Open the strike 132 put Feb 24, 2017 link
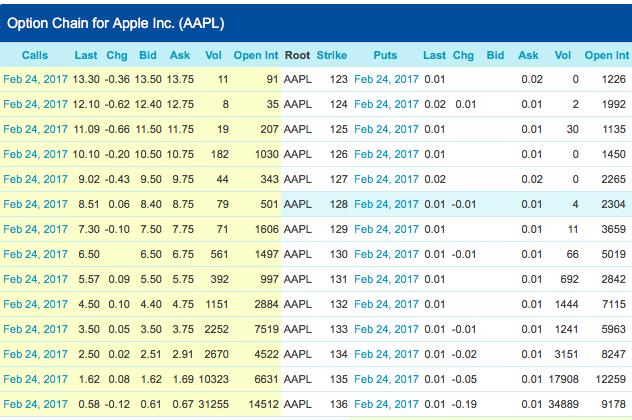 click(387, 304)
